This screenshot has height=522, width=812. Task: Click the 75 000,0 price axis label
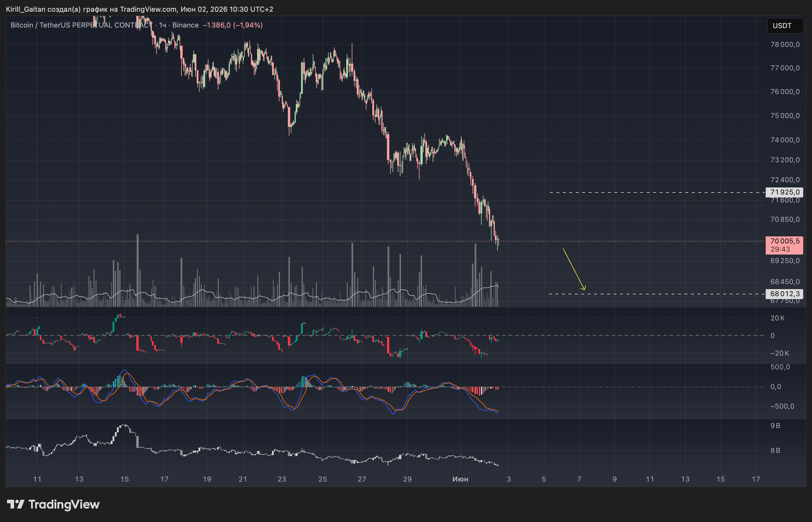(785, 116)
